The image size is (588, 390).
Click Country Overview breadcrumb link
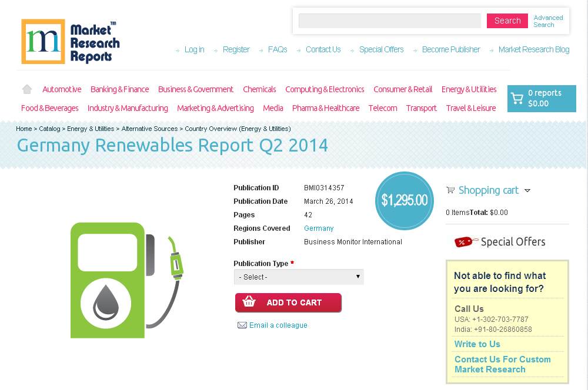point(238,129)
